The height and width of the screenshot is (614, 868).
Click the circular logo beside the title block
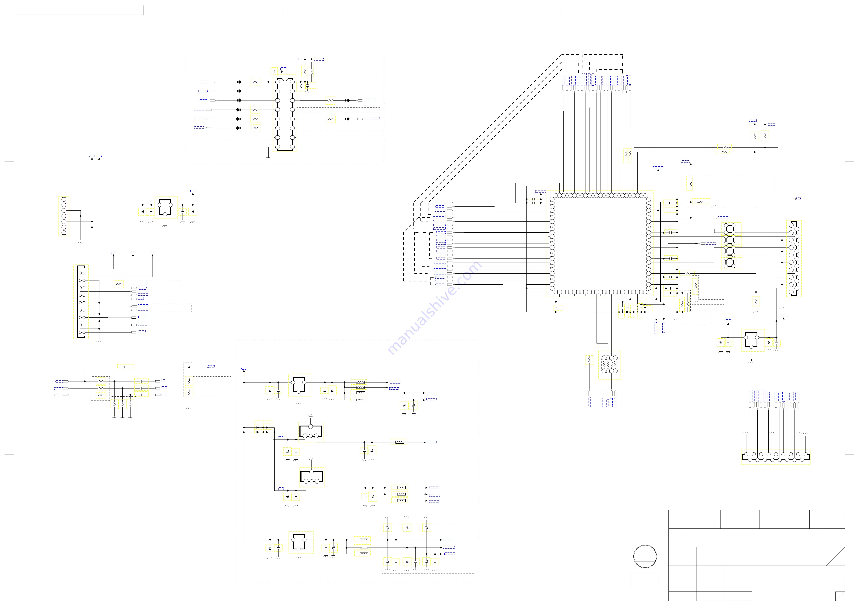645,556
